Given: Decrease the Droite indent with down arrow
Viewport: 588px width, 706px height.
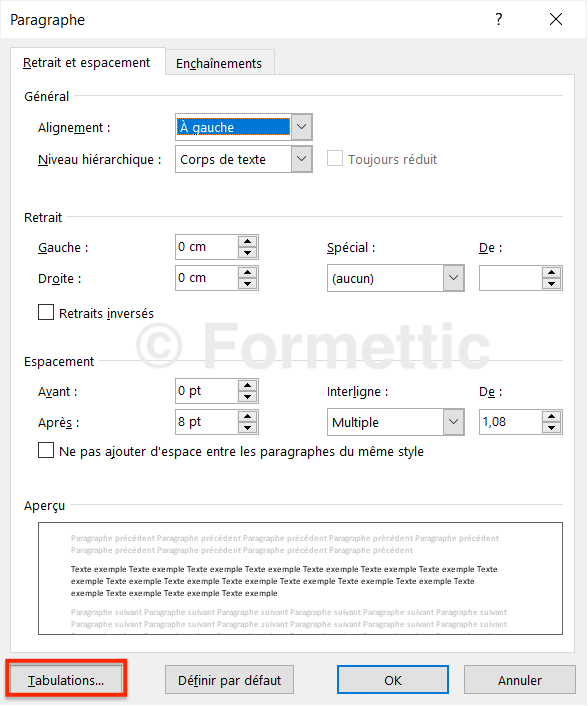Looking at the screenshot, I should click(x=247, y=284).
